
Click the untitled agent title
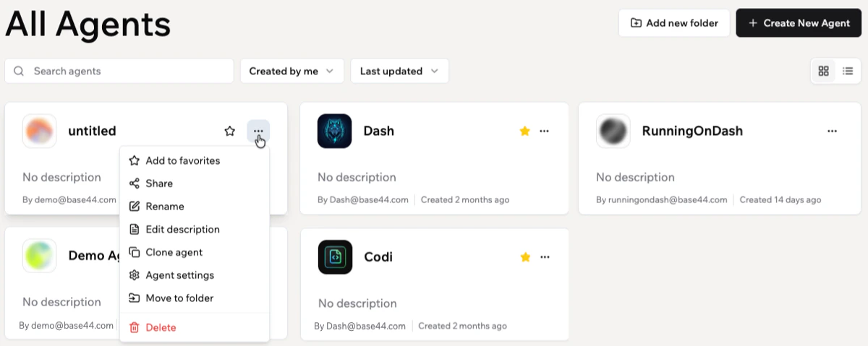(92, 131)
